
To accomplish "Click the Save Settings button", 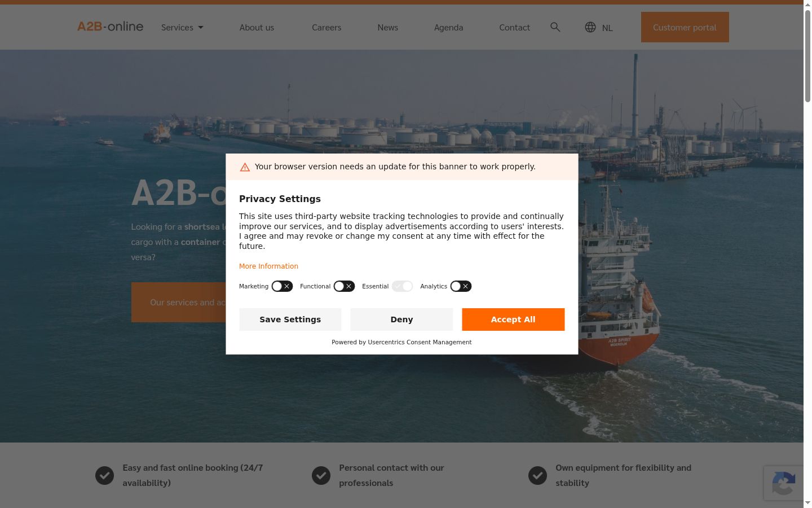I will coord(290,319).
